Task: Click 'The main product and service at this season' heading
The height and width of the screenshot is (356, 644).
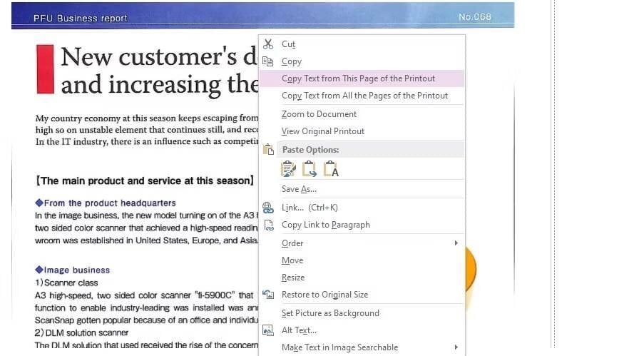Action: pyautogui.click(x=145, y=181)
